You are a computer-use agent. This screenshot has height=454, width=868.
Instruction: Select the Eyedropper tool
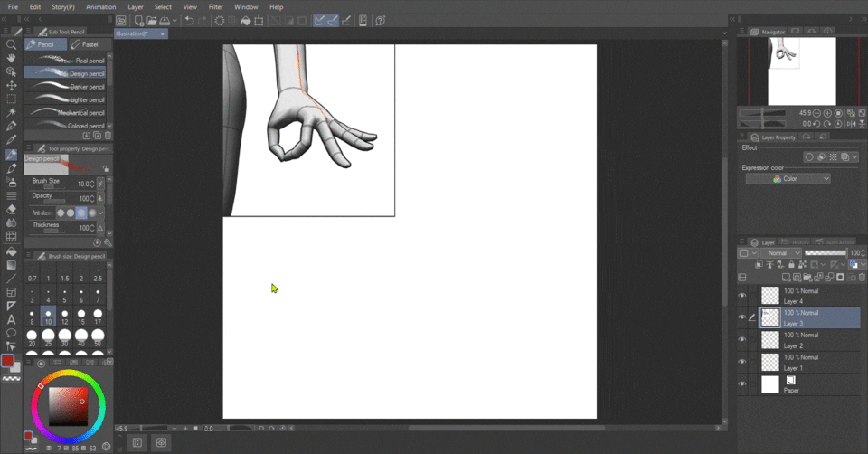point(11,139)
